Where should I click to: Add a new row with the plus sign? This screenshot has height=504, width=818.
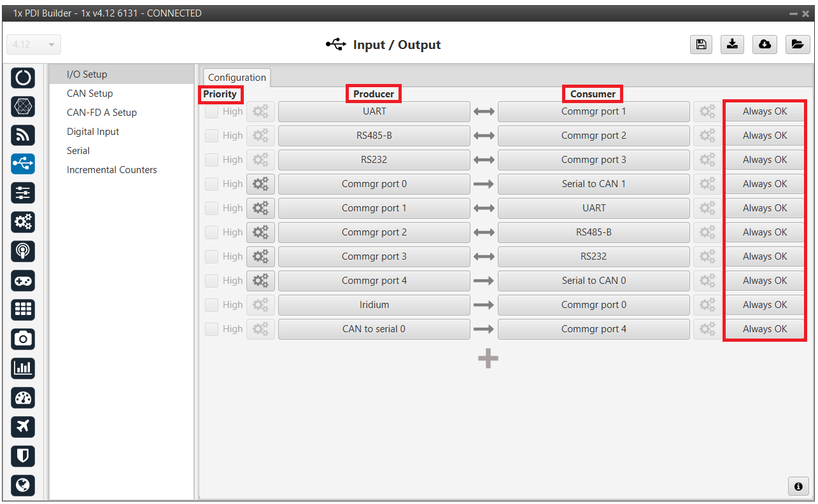(x=488, y=359)
